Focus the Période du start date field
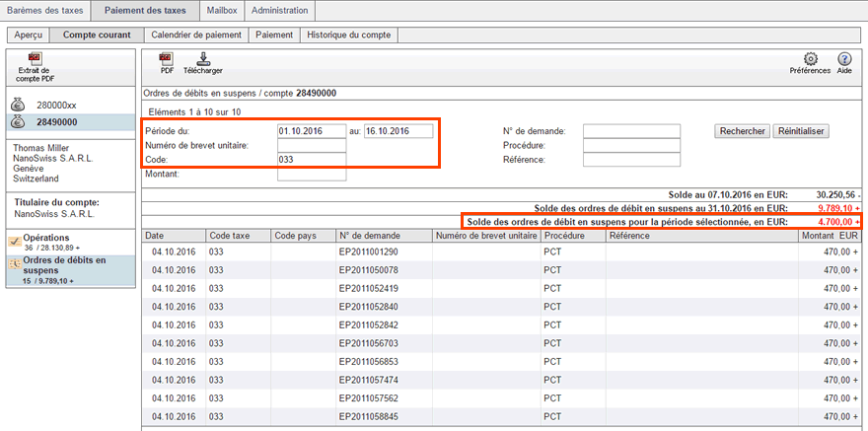This screenshot has height=431, width=868. tap(312, 131)
